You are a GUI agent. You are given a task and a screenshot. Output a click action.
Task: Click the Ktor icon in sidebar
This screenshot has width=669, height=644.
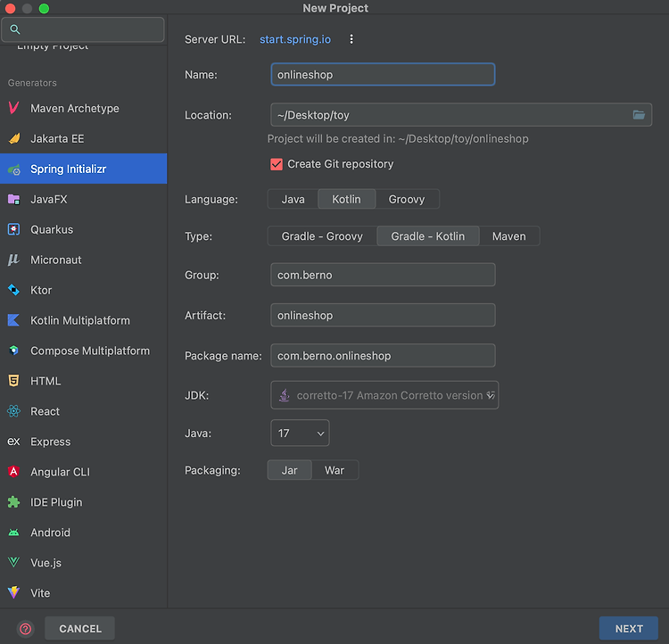(x=13, y=290)
